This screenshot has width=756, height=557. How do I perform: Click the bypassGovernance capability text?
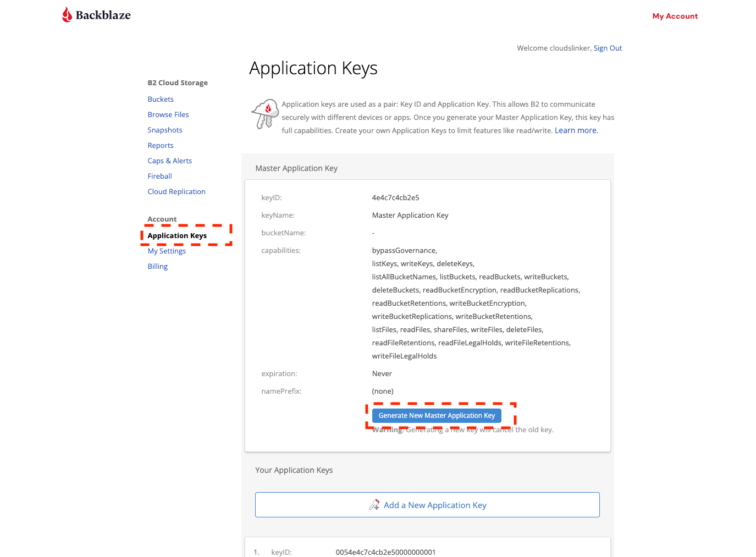405,250
